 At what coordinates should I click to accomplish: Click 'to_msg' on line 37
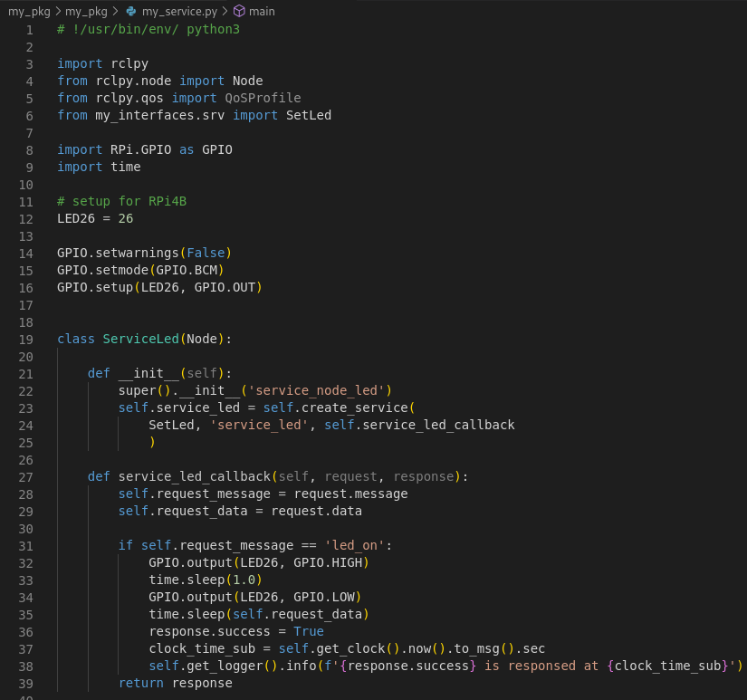click(477, 648)
